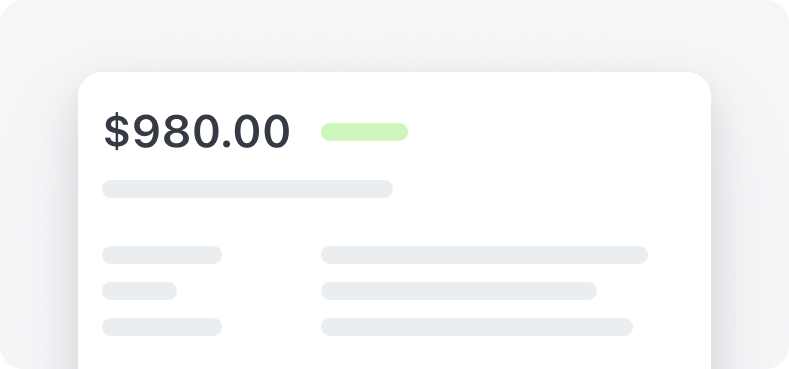Click the digit 9 in the amount

pos(147,131)
